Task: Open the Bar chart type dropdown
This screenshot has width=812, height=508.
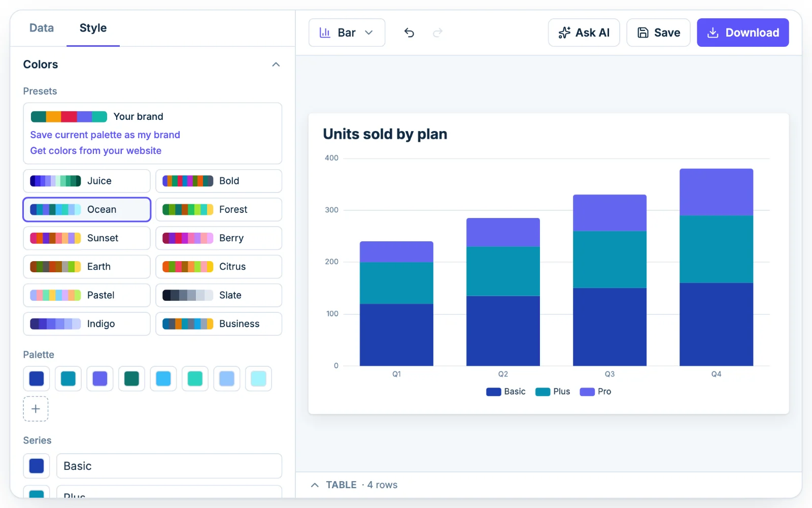Action: [x=347, y=33]
